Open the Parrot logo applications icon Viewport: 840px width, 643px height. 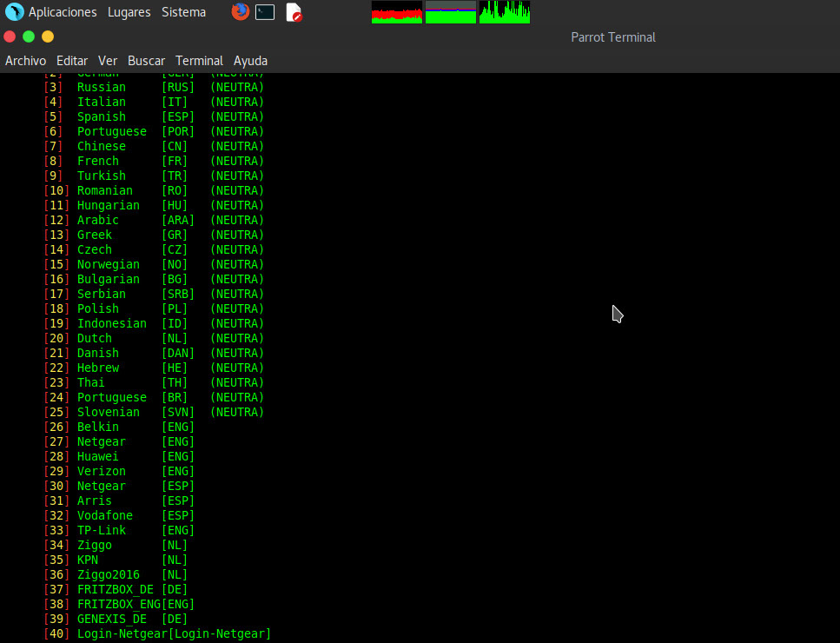(14, 12)
